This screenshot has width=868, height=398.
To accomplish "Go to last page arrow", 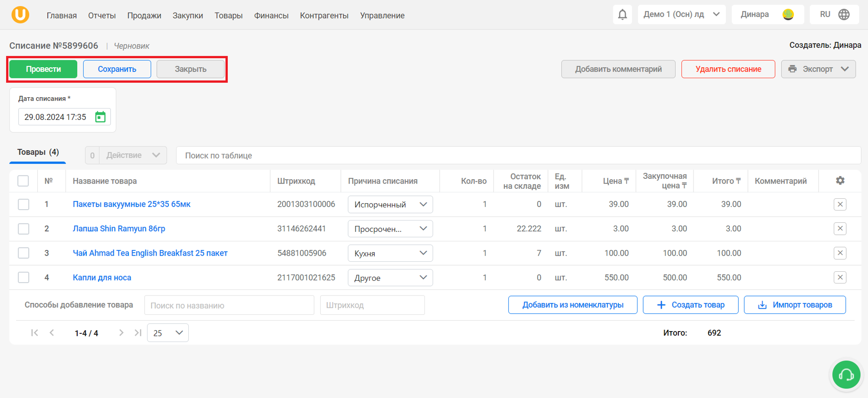I will [138, 333].
